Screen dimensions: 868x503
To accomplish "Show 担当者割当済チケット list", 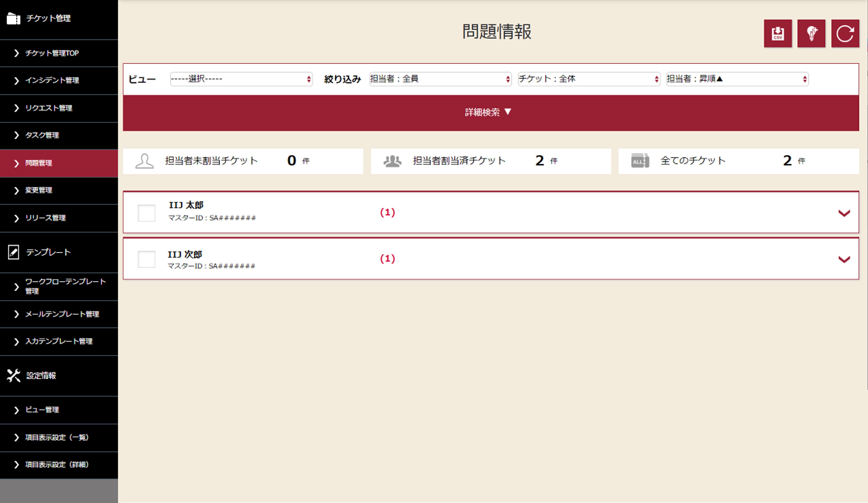I will tap(491, 161).
